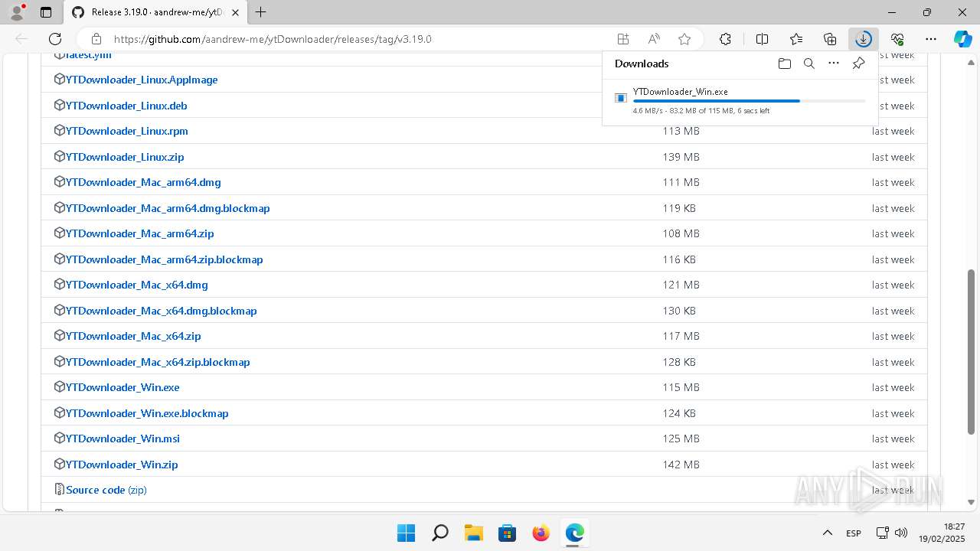Image resolution: width=980 pixels, height=551 pixels.
Task: Download YTDownloader_Mac_arm64.dmg.blockmap
Action: 168,208
